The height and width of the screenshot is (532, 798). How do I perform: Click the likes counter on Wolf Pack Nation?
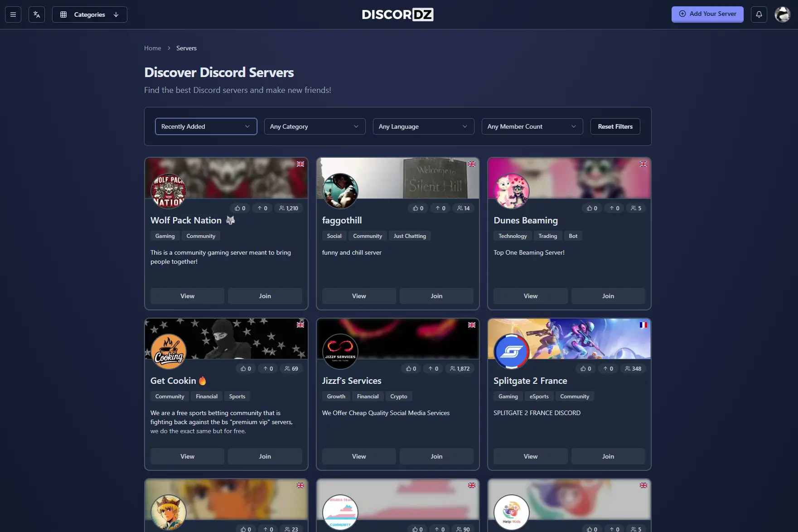[x=240, y=208]
